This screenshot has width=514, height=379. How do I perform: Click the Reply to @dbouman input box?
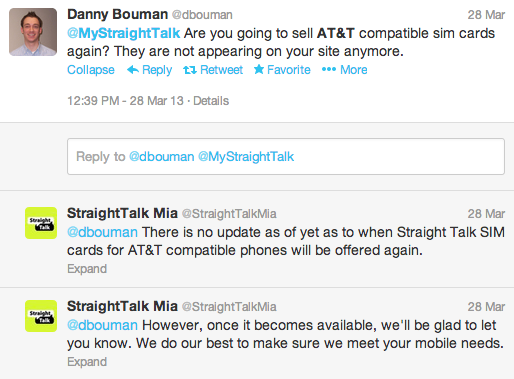click(286, 157)
